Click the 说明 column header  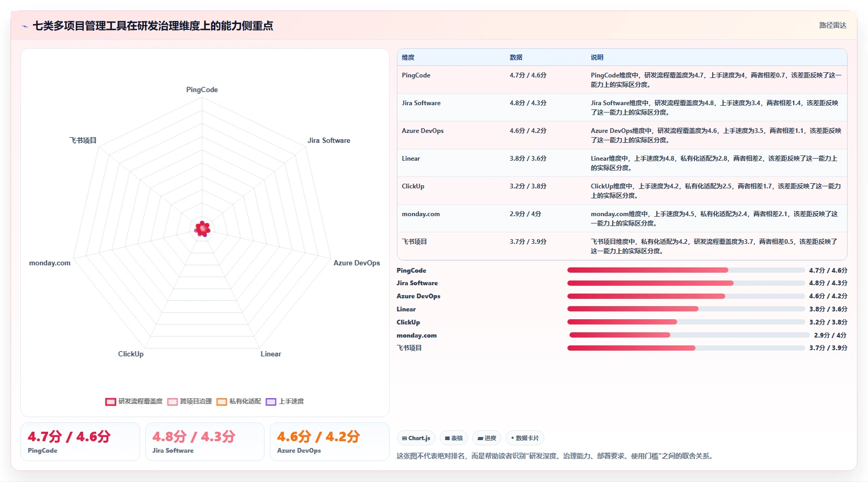[597, 58]
